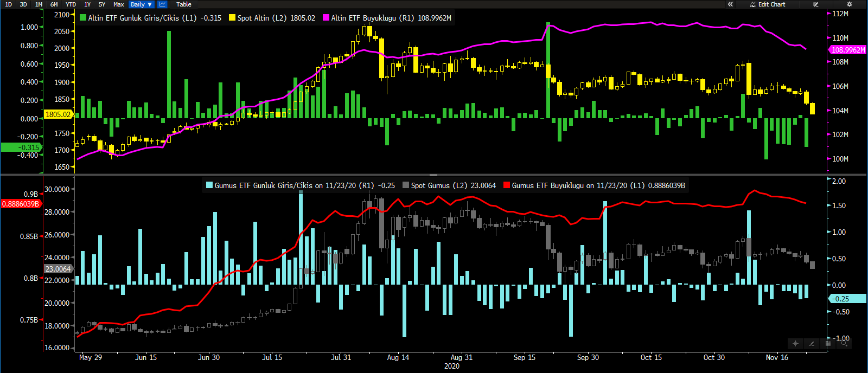Select the 3D time range
Screen dimensions: 868x373
[23, 4]
